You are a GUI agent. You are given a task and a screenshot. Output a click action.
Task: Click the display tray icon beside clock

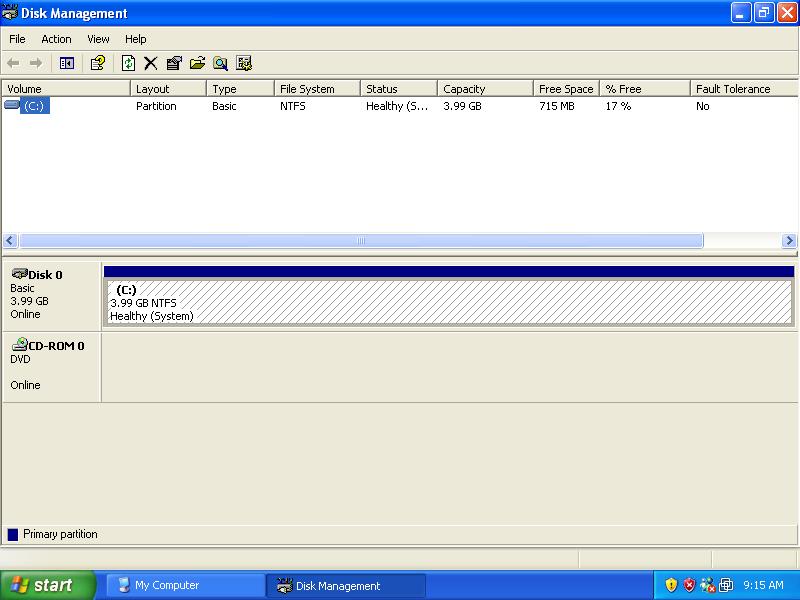pos(726,585)
